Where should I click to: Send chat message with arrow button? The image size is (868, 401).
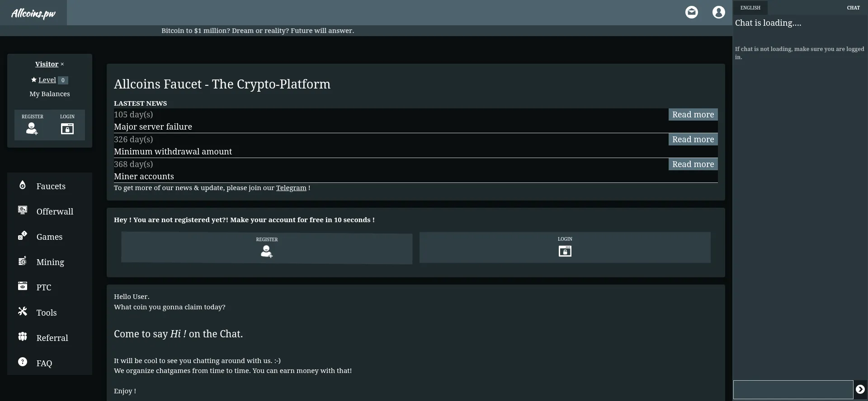pos(860,389)
